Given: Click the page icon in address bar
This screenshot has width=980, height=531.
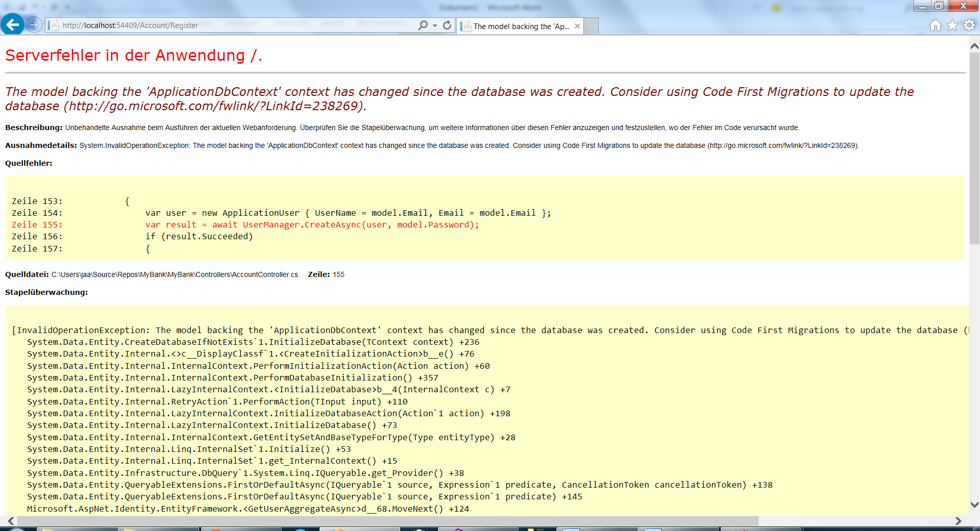Looking at the screenshot, I should pyautogui.click(x=53, y=25).
